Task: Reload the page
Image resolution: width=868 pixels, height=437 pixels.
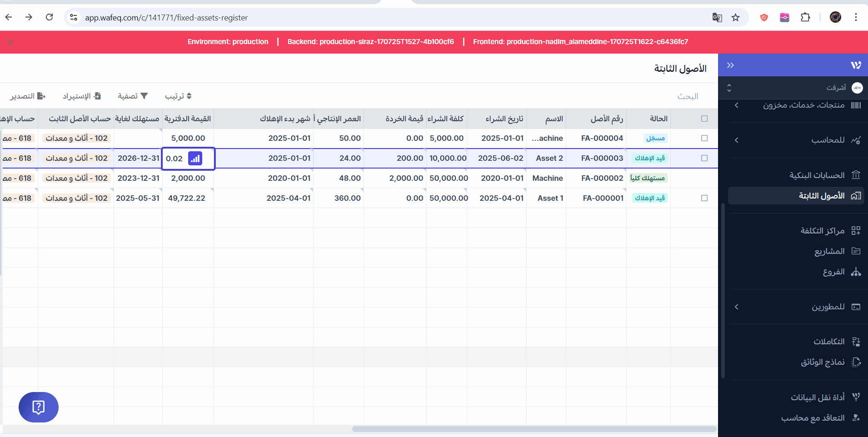Action: pyautogui.click(x=50, y=17)
